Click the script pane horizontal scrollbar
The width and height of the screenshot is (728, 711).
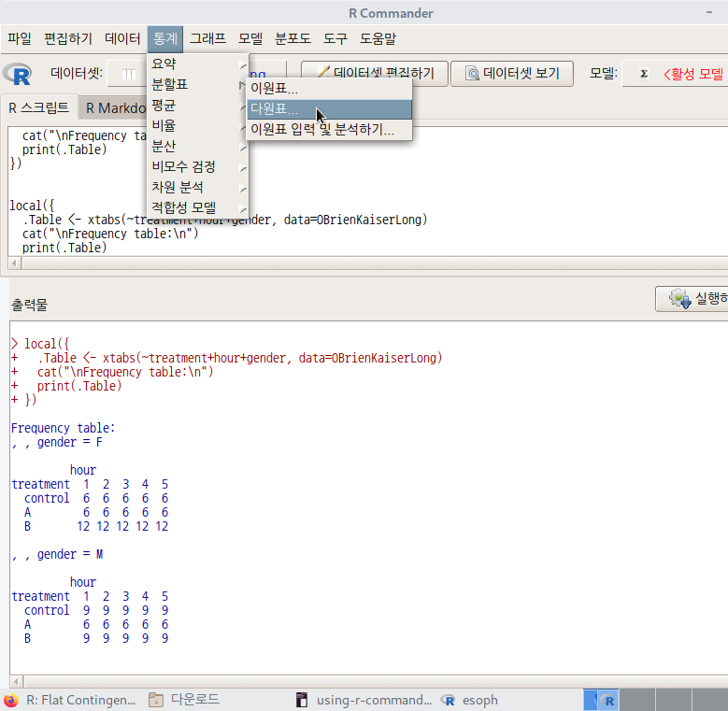(375, 263)
